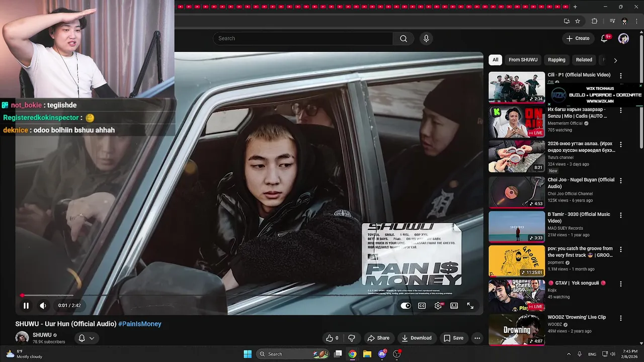
Task: Start voice search with microphone
Action: click(426, 38)
